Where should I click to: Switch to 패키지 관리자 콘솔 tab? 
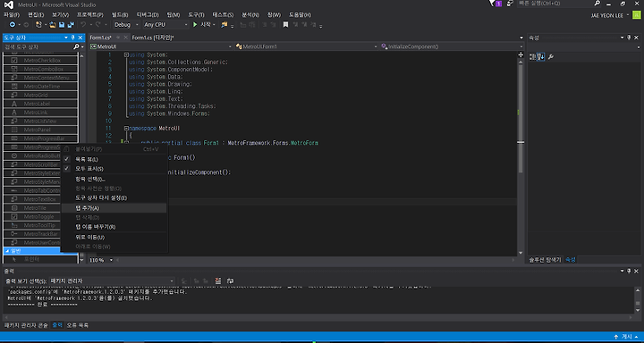tap(26, 325)
